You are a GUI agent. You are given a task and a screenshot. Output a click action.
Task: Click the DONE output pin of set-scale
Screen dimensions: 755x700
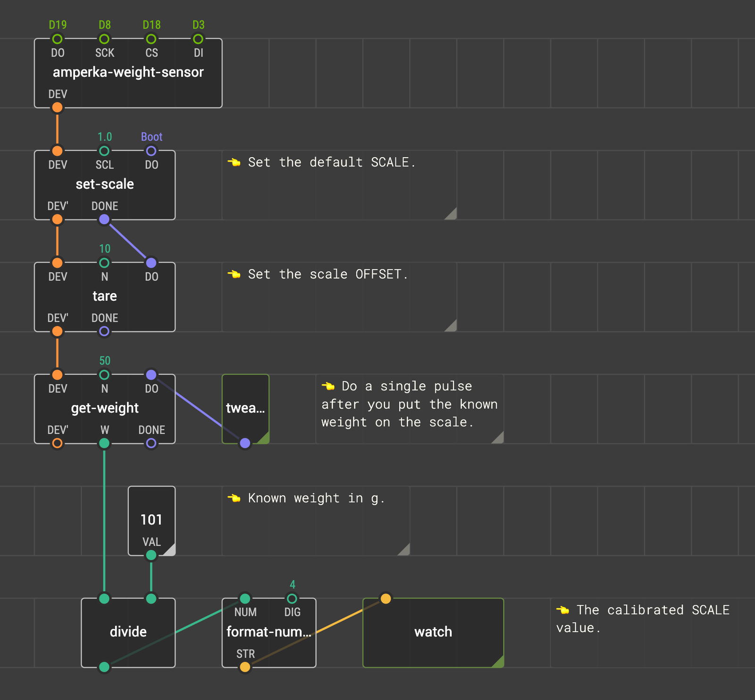coord(104,219)
